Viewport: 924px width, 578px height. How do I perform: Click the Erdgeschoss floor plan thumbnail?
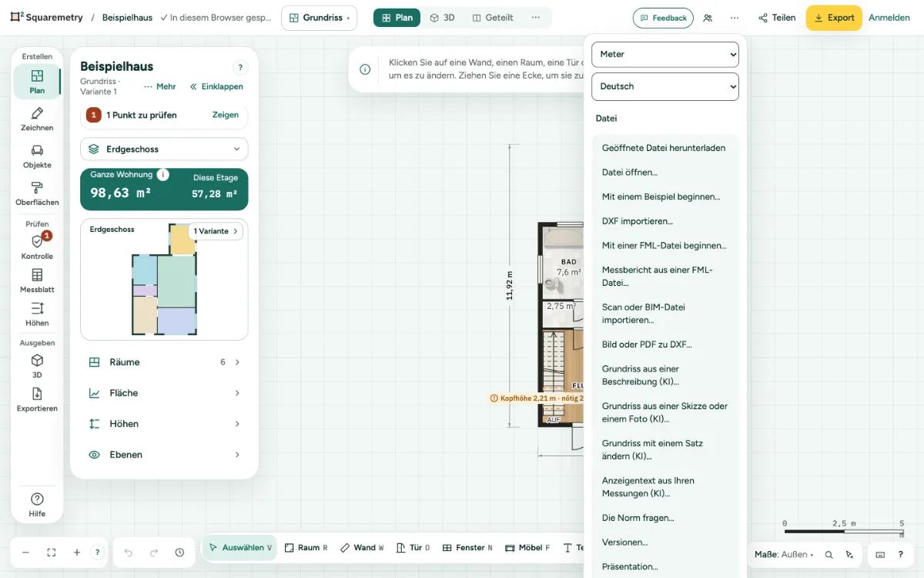(164, 281)
